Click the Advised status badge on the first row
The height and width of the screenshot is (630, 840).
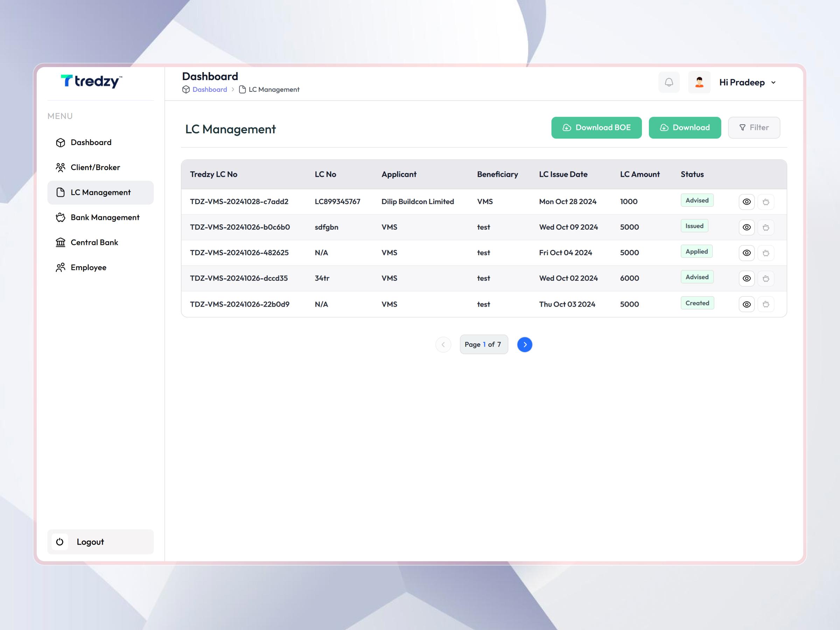[x=697, y=200]
